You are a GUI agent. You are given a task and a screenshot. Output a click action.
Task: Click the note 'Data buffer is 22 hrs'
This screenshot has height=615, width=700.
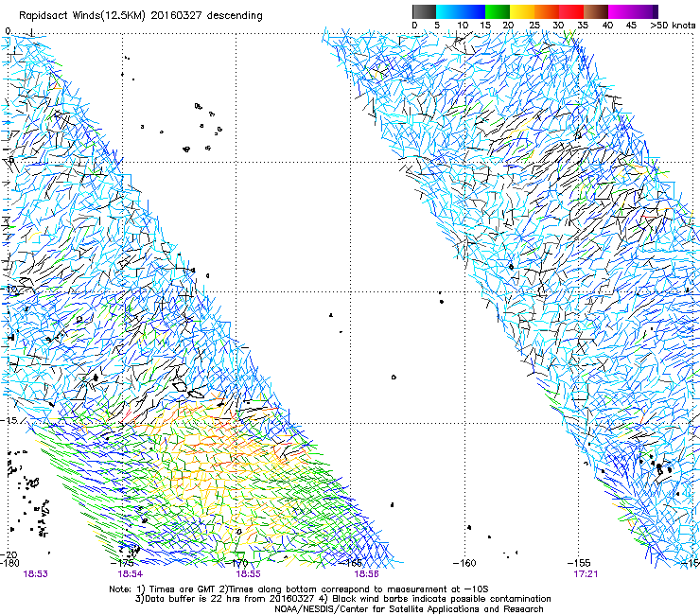point(190,599)
